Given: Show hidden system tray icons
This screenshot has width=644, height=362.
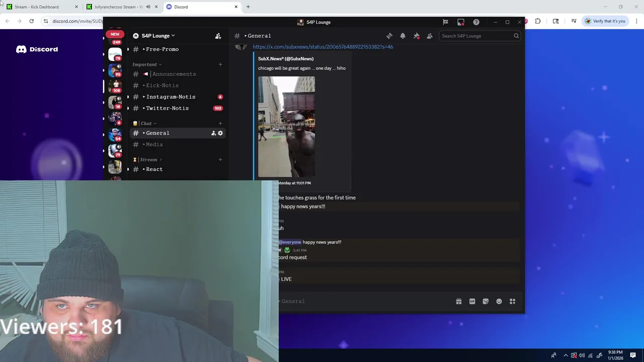Looking at the screenshot, I should pyautogui.click(x=566, y=355).
